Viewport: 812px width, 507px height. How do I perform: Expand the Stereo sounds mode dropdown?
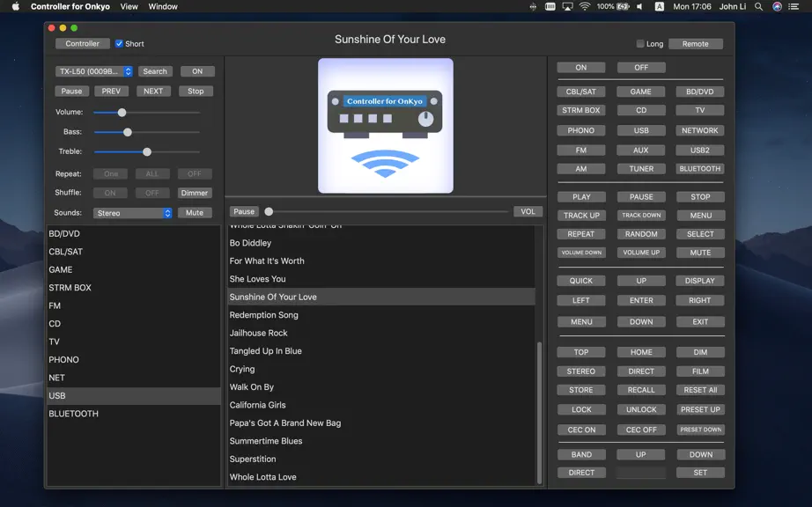point(133,213)
